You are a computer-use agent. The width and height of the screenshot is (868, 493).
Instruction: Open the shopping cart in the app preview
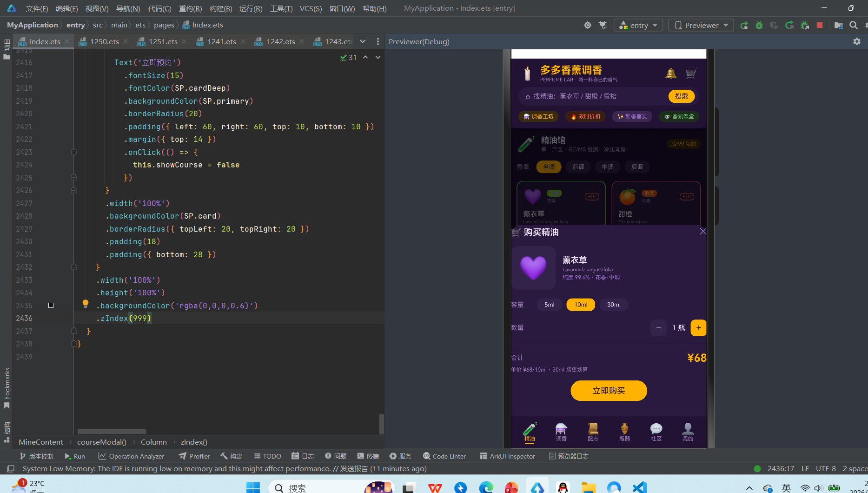coord(691,73)
